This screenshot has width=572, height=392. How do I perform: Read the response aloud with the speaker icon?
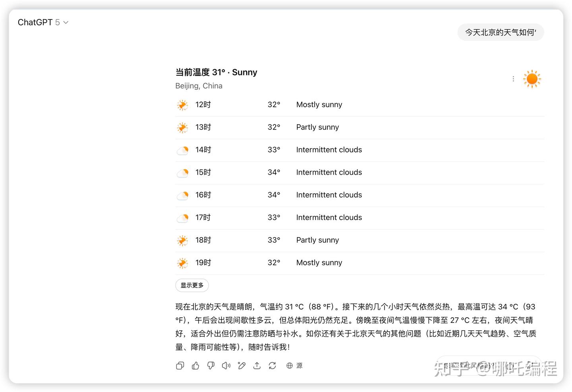click(226, 365)
